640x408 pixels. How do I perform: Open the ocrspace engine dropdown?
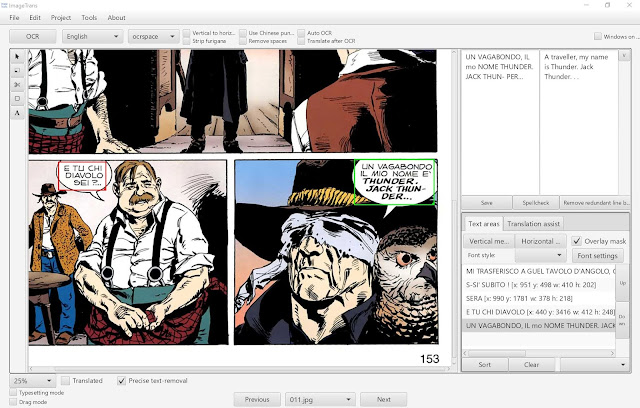(153, 36)
